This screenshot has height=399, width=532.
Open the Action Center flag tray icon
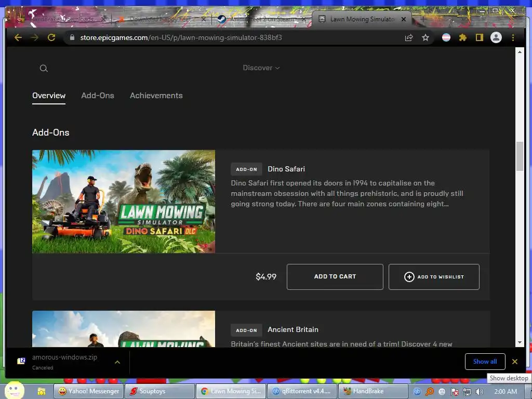455,392
